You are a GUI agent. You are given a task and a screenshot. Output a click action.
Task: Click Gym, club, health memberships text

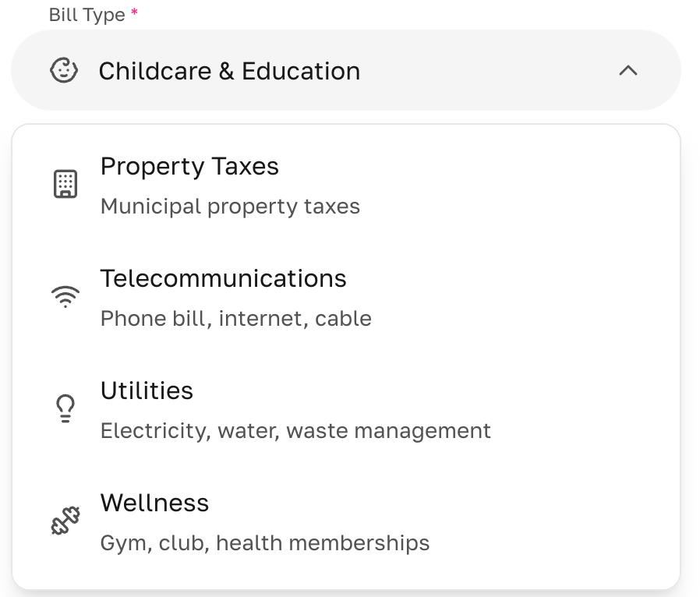pos(265,543)
